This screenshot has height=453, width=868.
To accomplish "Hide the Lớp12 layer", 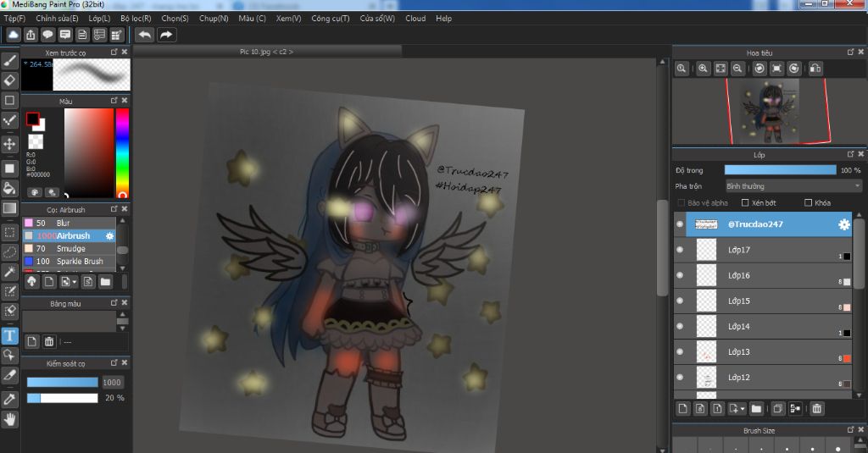I will pos(680,378).
